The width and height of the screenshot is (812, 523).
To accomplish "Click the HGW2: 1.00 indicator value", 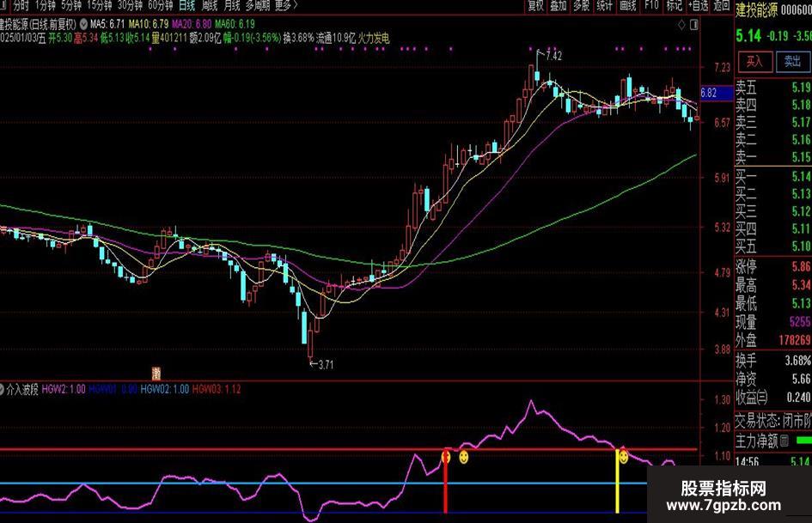I will coord(64,389).
